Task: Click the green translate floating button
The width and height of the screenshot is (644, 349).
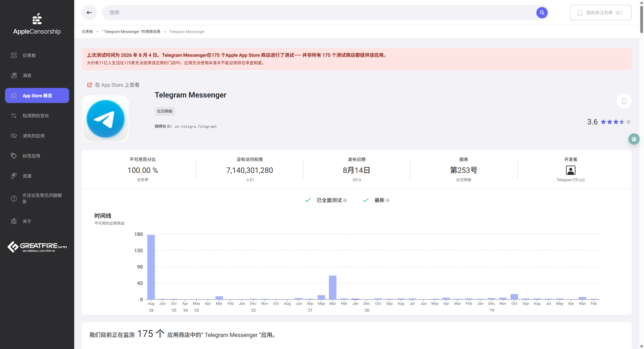Action: pyautogui.click(x=634, y=139)
